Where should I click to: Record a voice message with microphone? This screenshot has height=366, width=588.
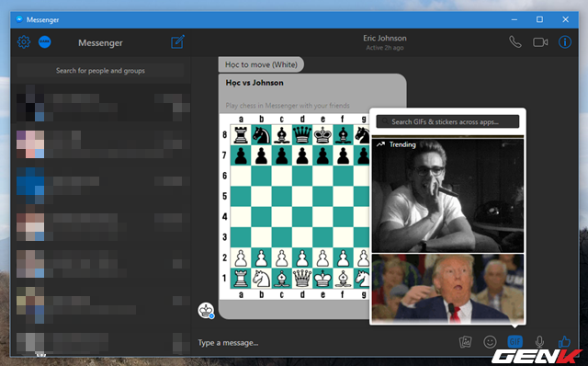point(539,342)
